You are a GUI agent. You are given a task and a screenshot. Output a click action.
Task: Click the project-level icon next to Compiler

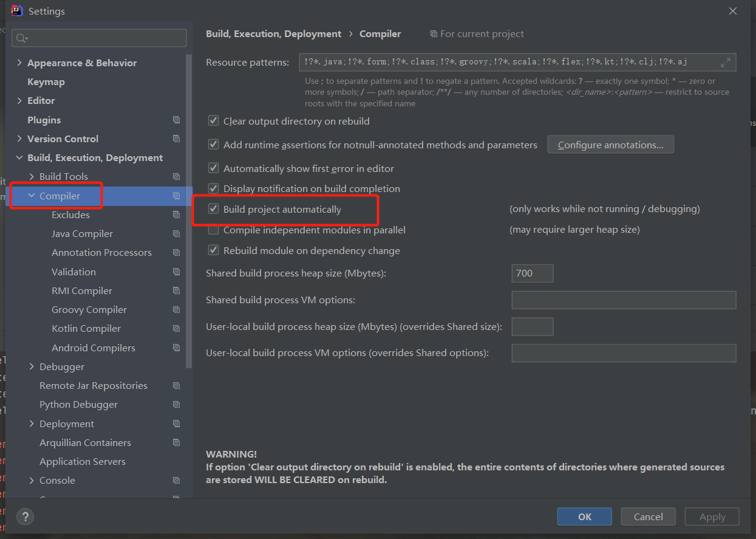177,196
